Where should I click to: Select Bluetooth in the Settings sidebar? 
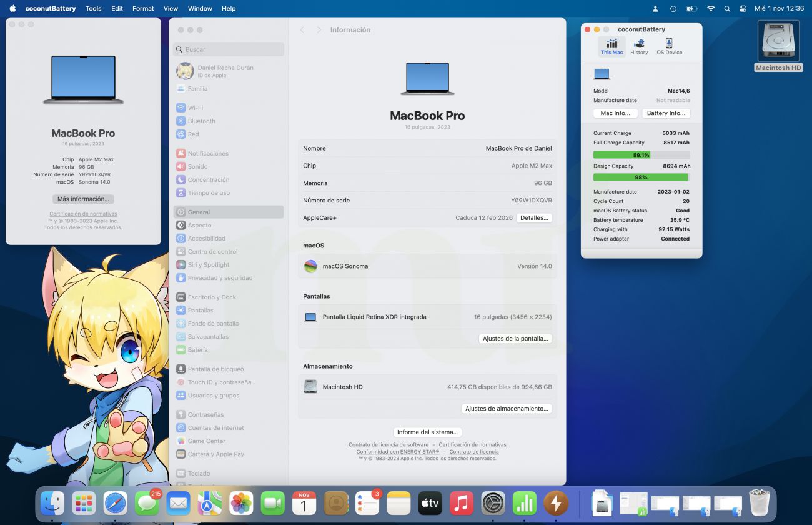coord(229,121)
